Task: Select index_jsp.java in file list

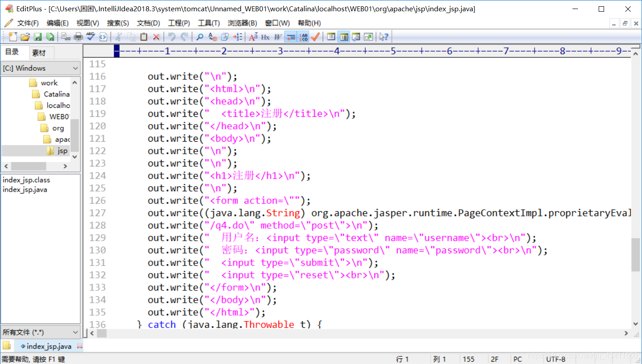Action: click(25, 189)
